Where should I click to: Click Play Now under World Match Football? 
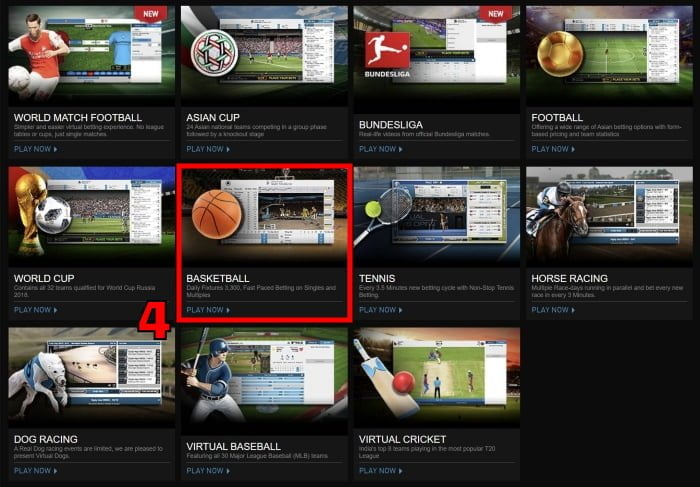pos(36,149)
